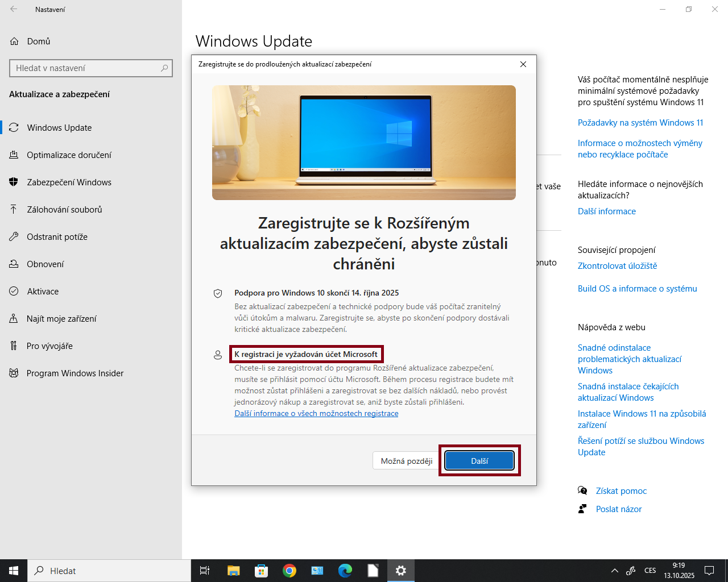Image resolution: width=728 pixels, height=582 pixels.
Task: Click the person icon beside K registraci text
Action: (x=217, y=355)
